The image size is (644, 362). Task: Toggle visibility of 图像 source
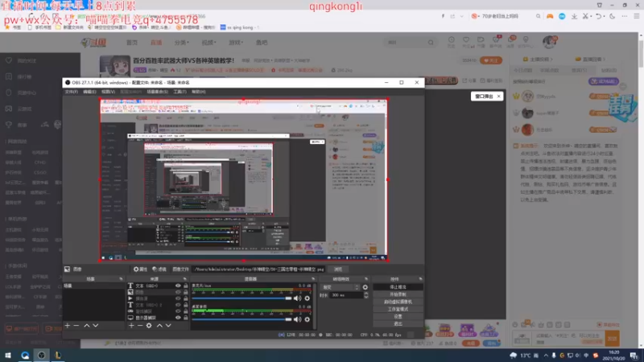point(178,292)
